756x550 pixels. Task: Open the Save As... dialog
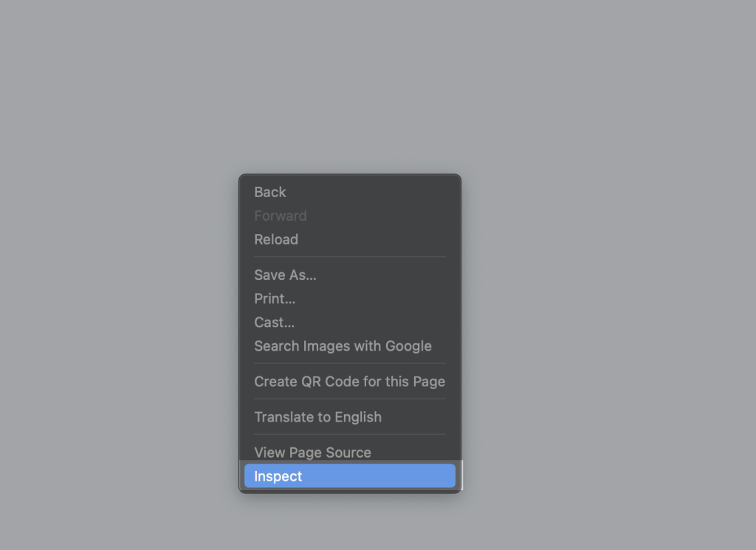[285, 275]
